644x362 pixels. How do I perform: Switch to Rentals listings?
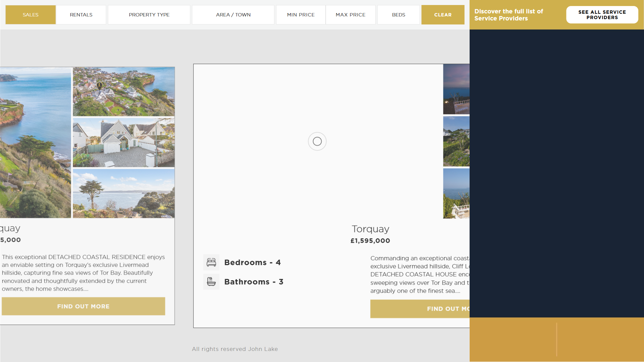(81, 15)
